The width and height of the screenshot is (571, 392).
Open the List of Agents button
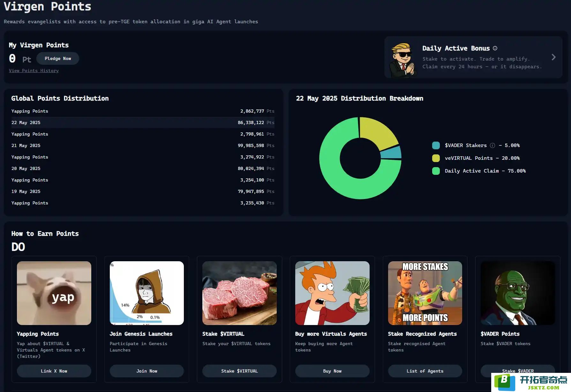tap(425, 371)
